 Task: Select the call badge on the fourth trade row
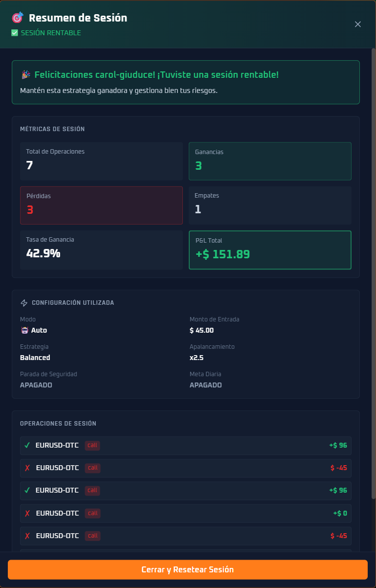click(92, 513)
